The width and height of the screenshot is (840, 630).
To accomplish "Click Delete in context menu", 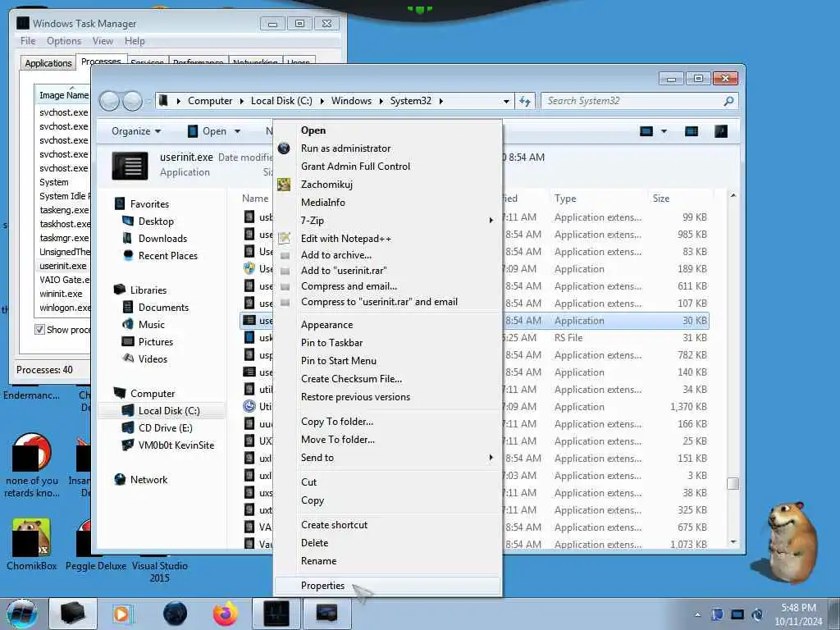I will pyautogui.click(x=314, y=543).
